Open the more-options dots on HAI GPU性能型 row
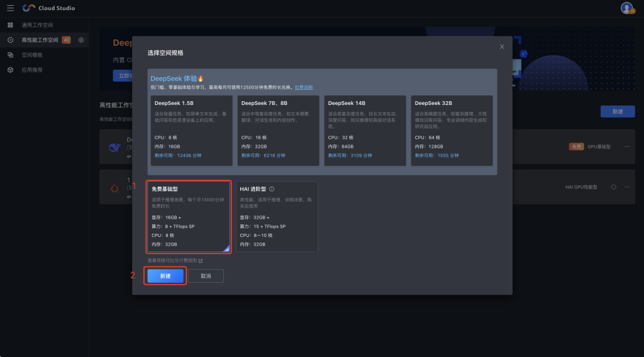The width and height of the screenshot is (644, 357). coord(627,187)
